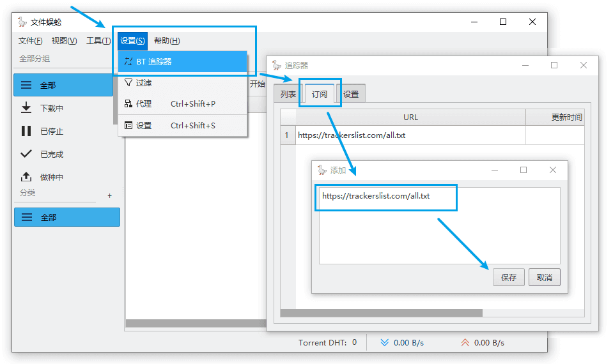Click the 做种中 upload icon
The height and width of the screenshot is (364, 613).
26,177
